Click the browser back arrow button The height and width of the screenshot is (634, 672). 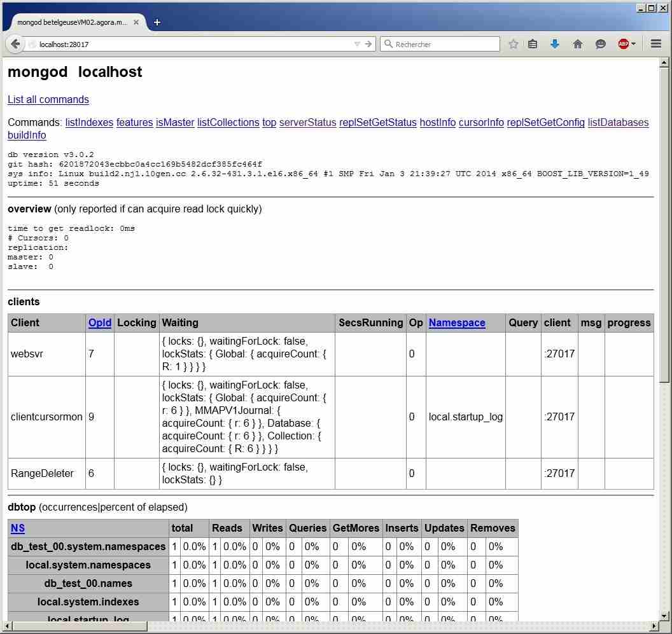(x=15, y=44)
